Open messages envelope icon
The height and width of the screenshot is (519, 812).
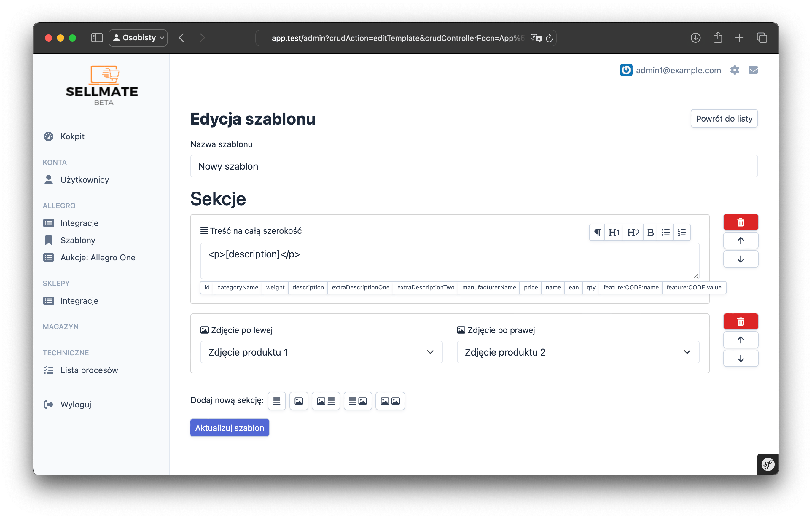pos(753,70)
